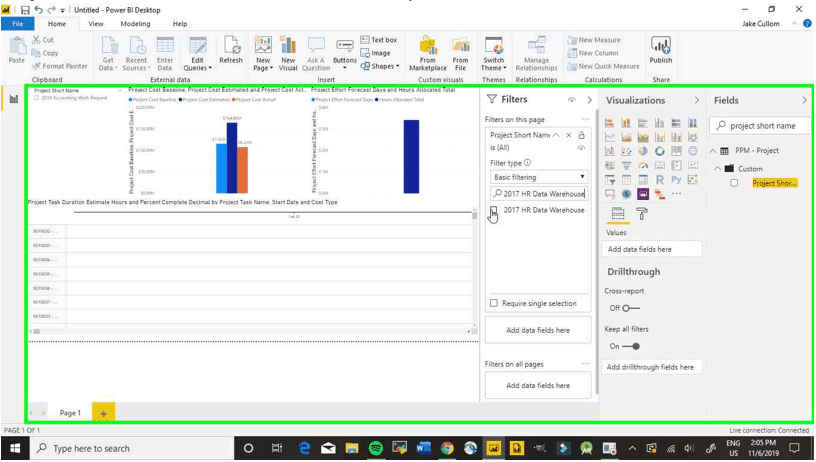Choose the R script visual

(659, 179)
